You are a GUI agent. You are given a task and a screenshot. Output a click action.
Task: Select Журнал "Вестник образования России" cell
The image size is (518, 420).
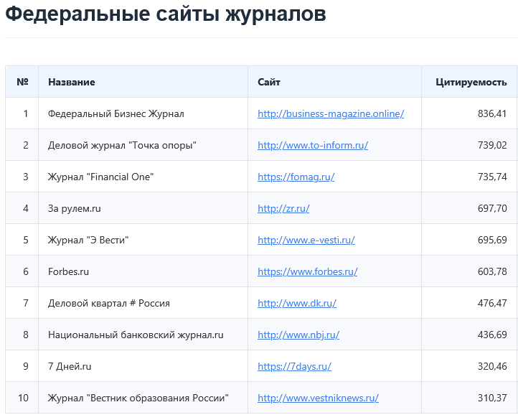pyautogui.click(x=143, y=398)
